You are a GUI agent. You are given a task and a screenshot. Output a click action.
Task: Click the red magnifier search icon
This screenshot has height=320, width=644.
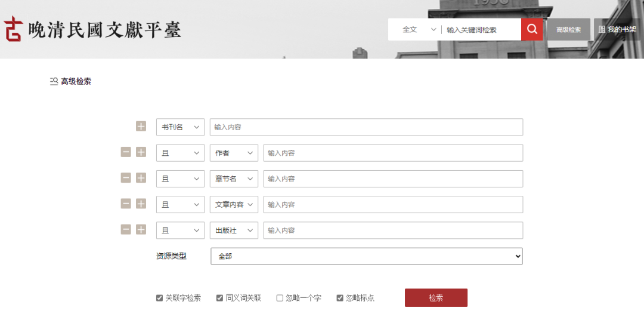coord(532,29)
